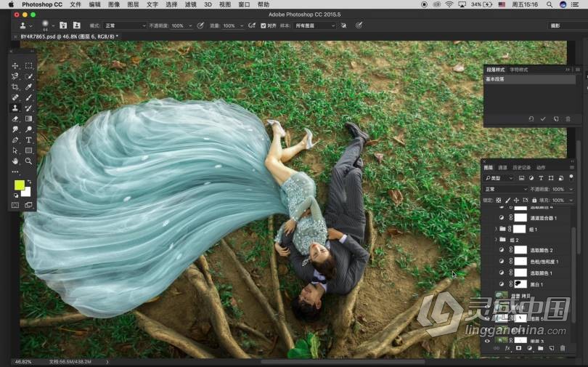This screenshot has height=367, width=588.
Task: Create new fill or adjustment layer
Action: click(529, 348)
